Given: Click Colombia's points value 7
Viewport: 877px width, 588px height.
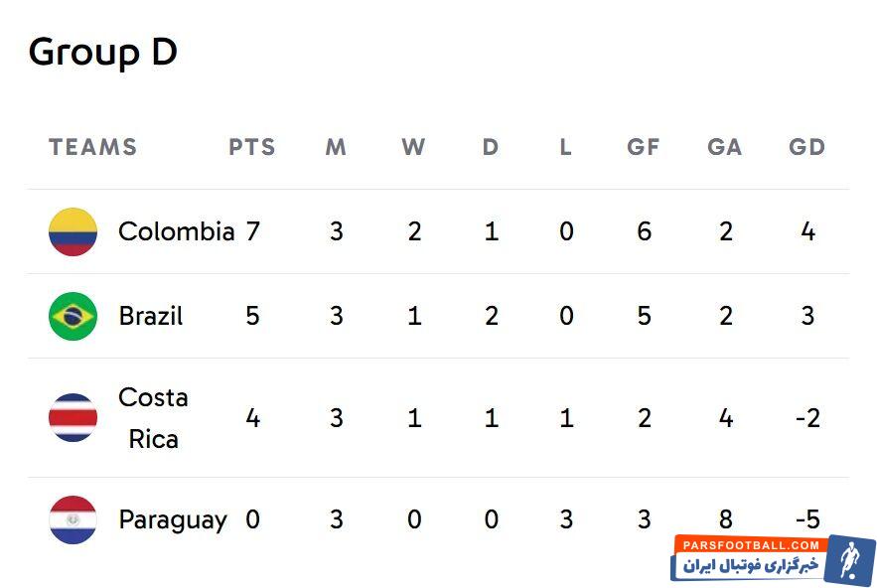Looking at the screenshot, I should 252,232.
